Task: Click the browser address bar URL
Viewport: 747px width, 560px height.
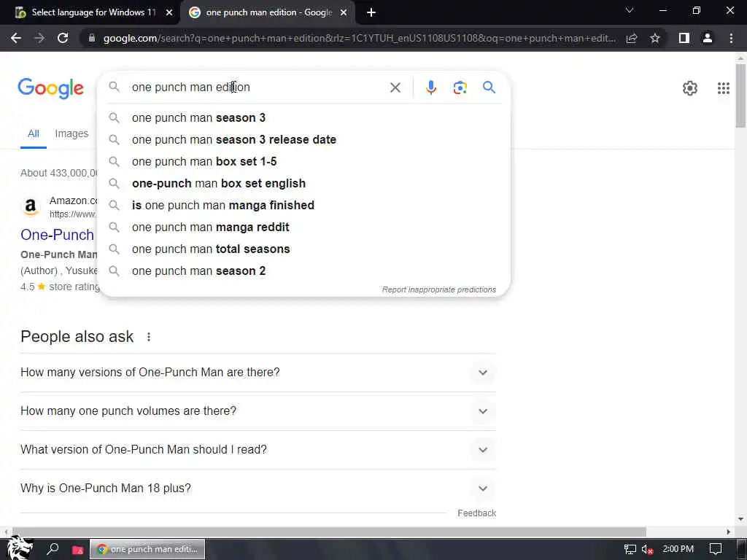Action: tap(359, 38)
